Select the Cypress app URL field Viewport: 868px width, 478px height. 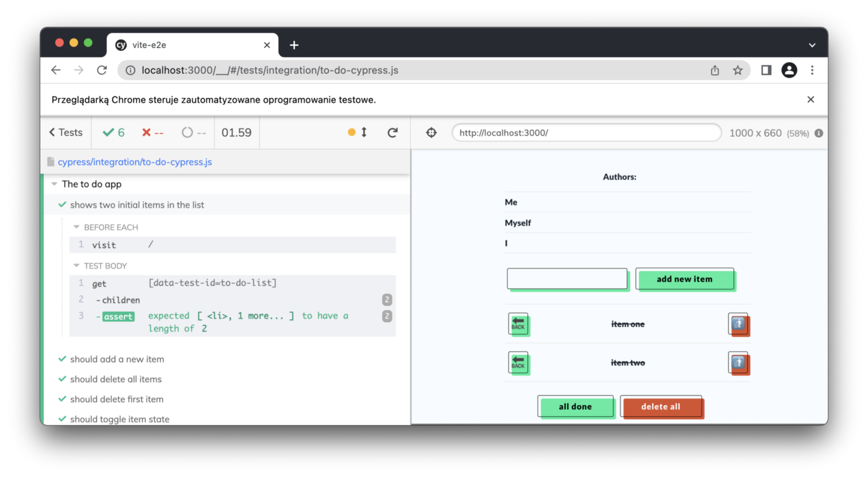pos(586,132)
